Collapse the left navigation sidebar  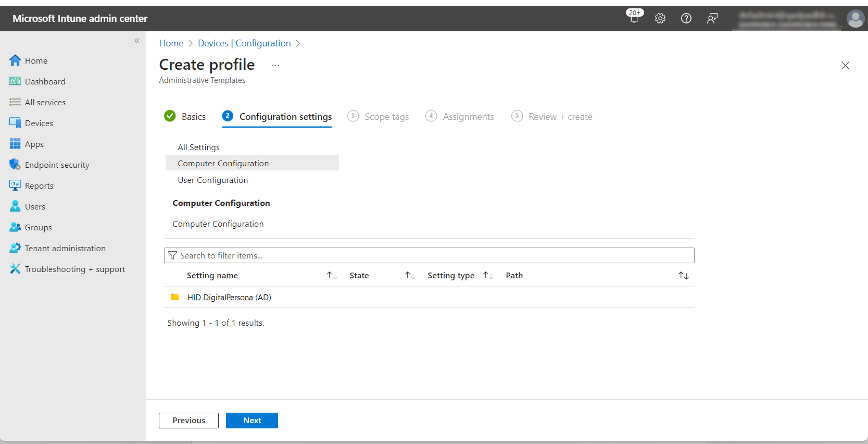click(137, 41)
